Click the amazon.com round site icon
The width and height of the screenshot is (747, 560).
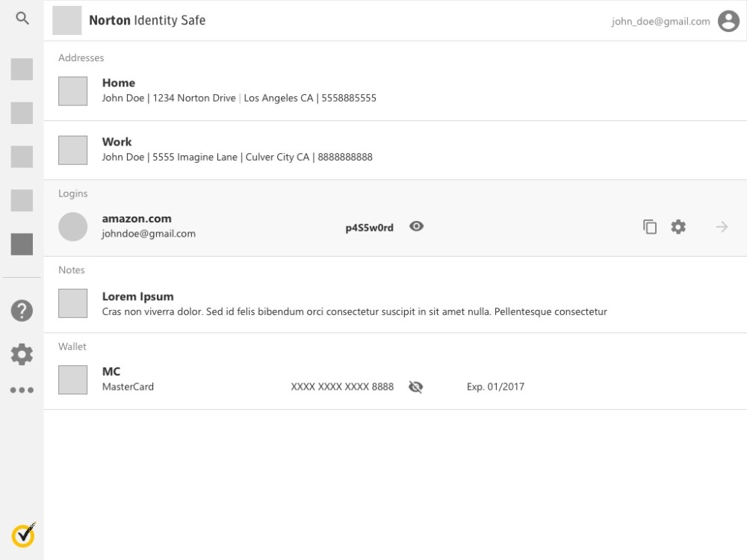click(73, 227)
